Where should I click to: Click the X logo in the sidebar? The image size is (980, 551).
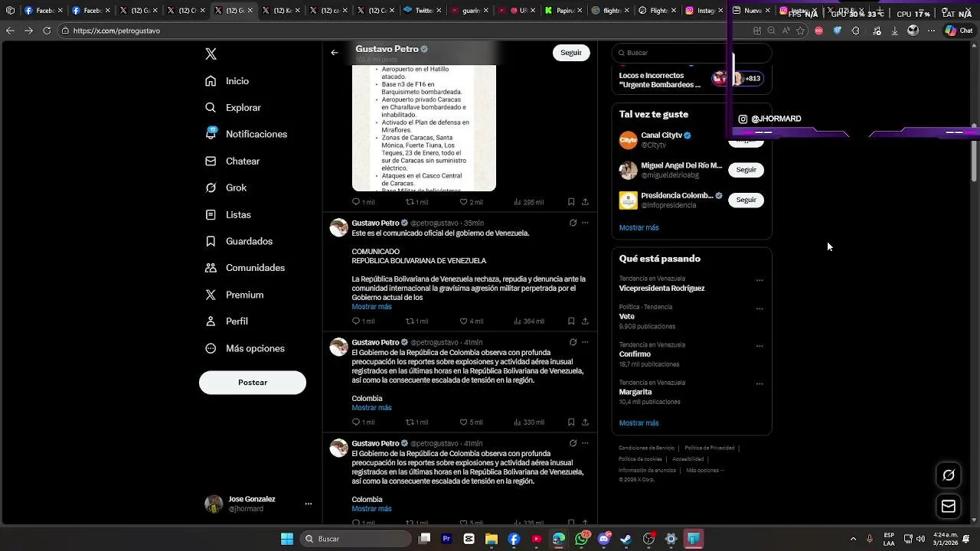click(211, 54)
